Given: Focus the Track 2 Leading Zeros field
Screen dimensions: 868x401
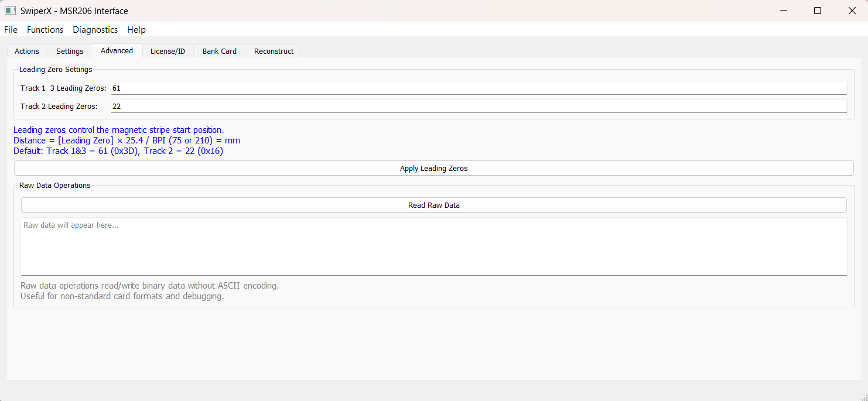Looking at the screenshot, I should [x=478, y=106].
